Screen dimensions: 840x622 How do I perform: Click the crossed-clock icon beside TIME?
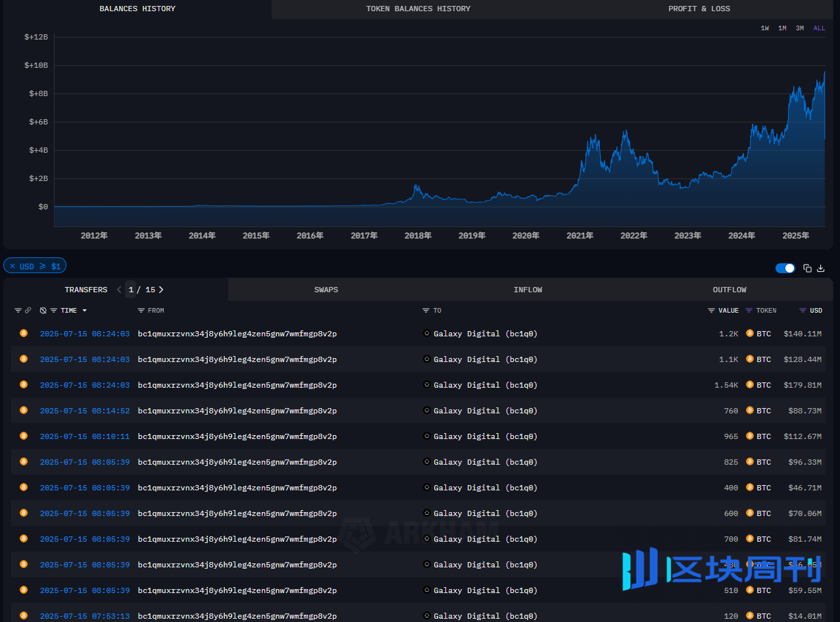click(43, 311)
